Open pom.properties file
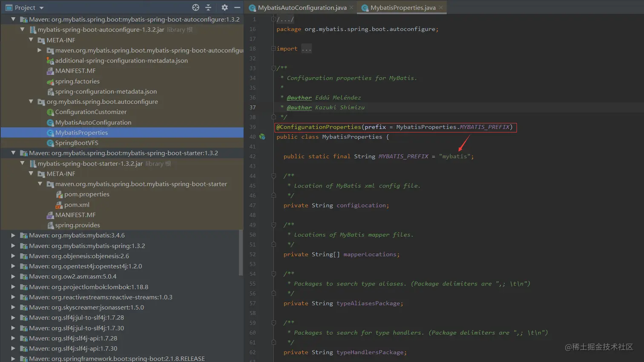 [87, 194]
